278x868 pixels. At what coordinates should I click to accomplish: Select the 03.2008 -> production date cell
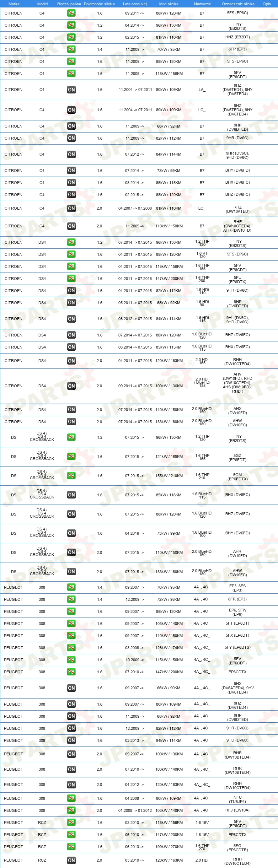click(x=135, y=648)
